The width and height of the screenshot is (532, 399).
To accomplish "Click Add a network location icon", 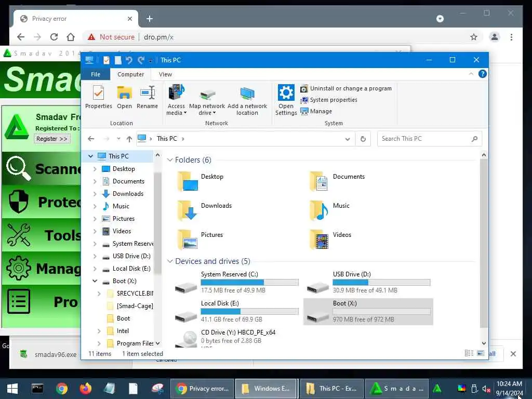I will [x=247, y=100].
